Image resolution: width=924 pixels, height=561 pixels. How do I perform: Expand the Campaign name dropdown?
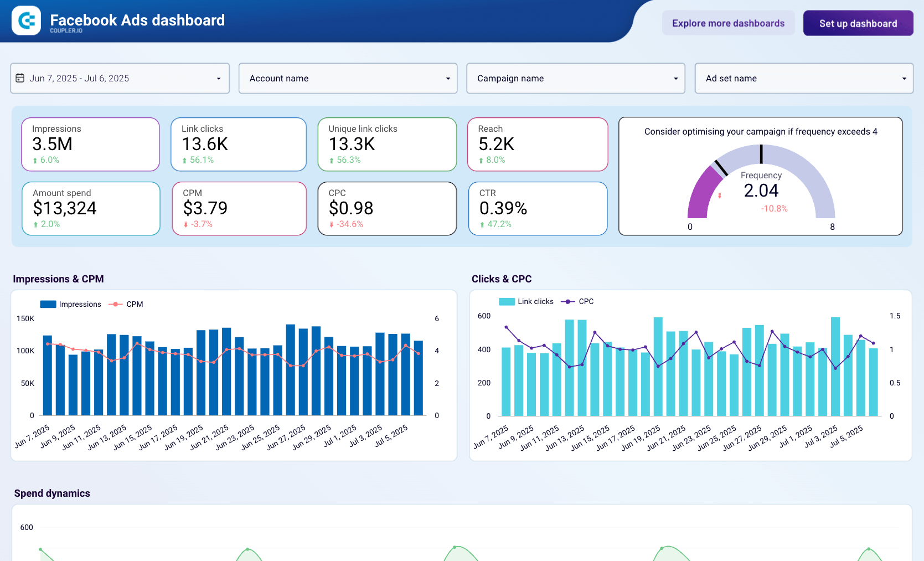(x=576, y=78)
